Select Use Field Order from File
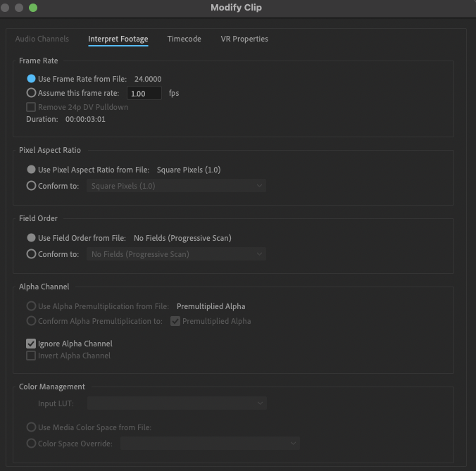 click(x=31, y=238)
